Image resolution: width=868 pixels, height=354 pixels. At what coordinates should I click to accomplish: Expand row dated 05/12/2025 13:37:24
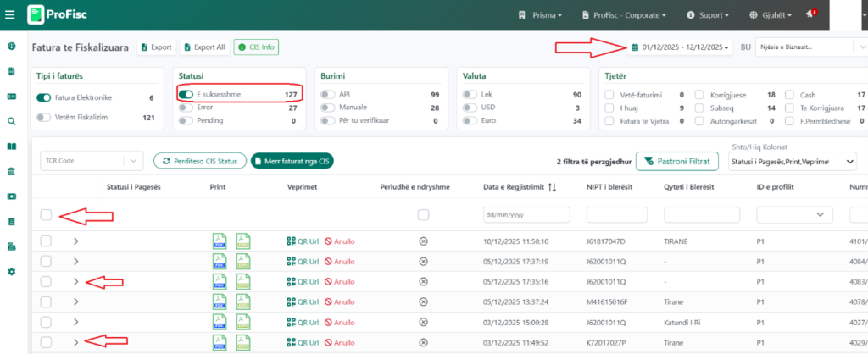(x=75, y=302)
